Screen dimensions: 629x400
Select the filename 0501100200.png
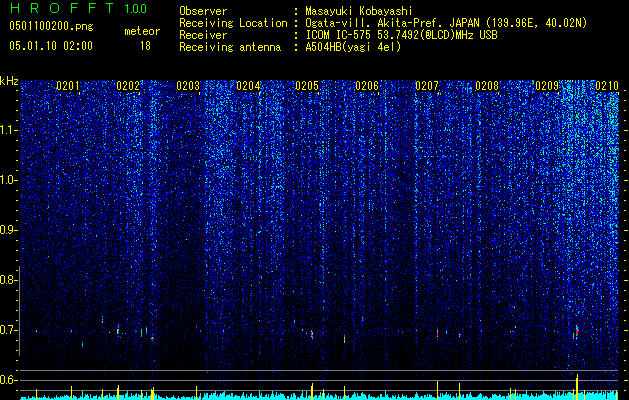(x=51, y=26)
